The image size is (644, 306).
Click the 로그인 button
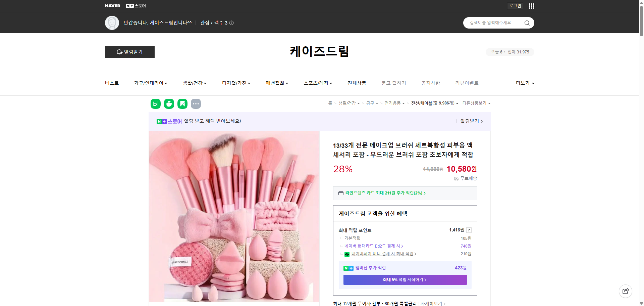point(515,6)
